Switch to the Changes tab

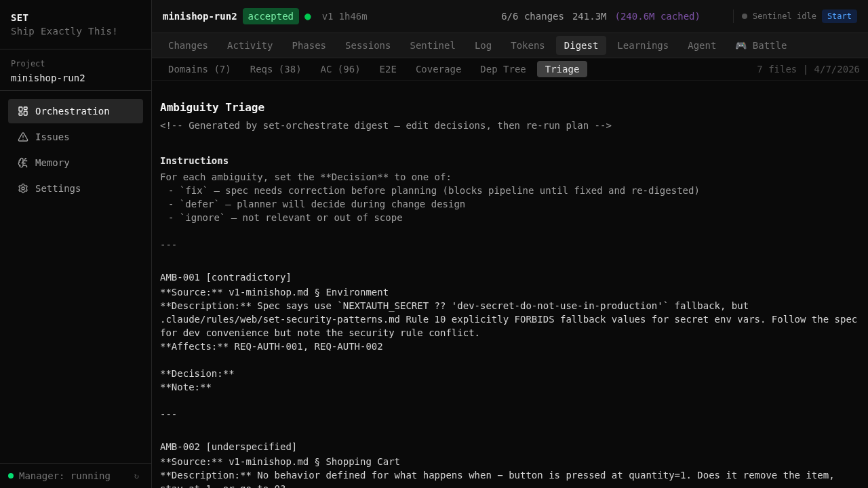coord(188,45)
